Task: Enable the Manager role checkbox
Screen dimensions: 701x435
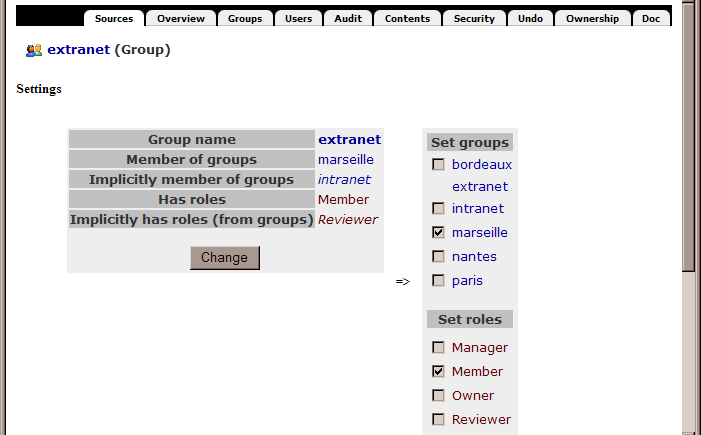Action: (438, 347)
